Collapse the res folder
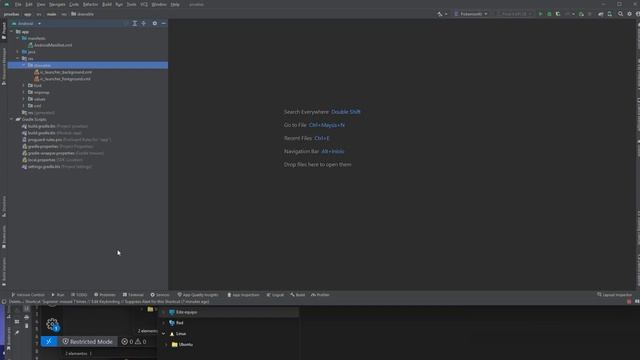This screenshot has width=640, height=360. 18,59
